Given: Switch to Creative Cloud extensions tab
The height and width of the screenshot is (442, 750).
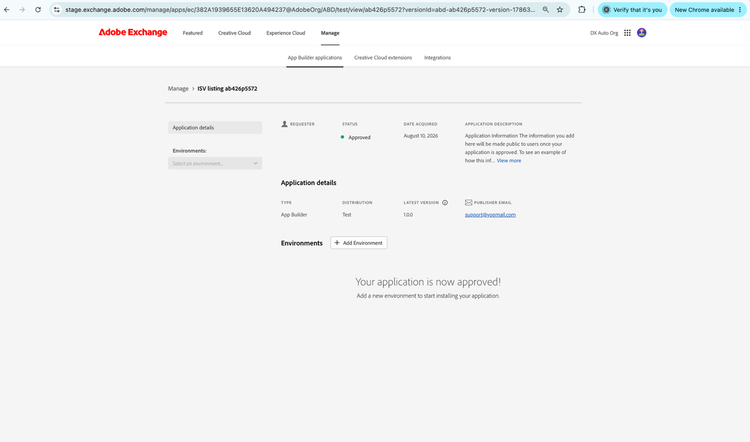Looking at the screenshot, I should point(383,58).
